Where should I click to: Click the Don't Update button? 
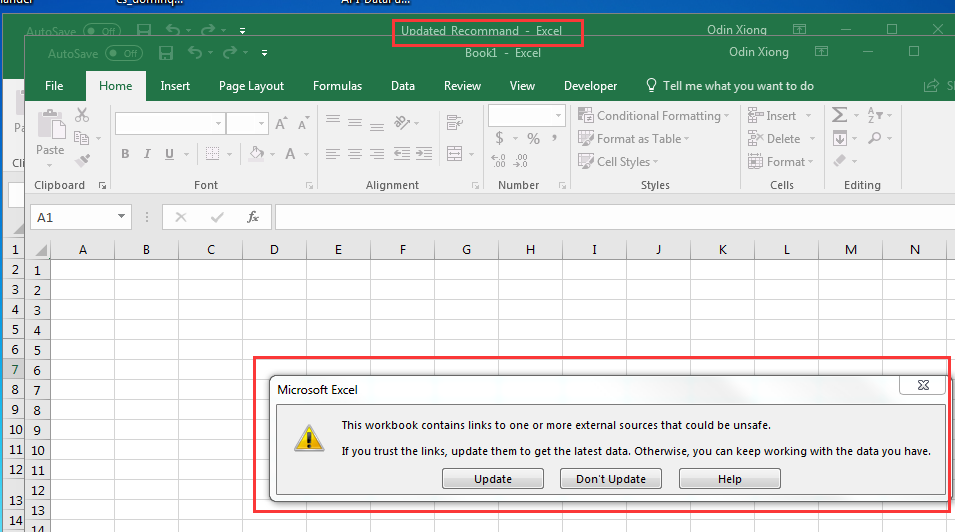(611, 479)
